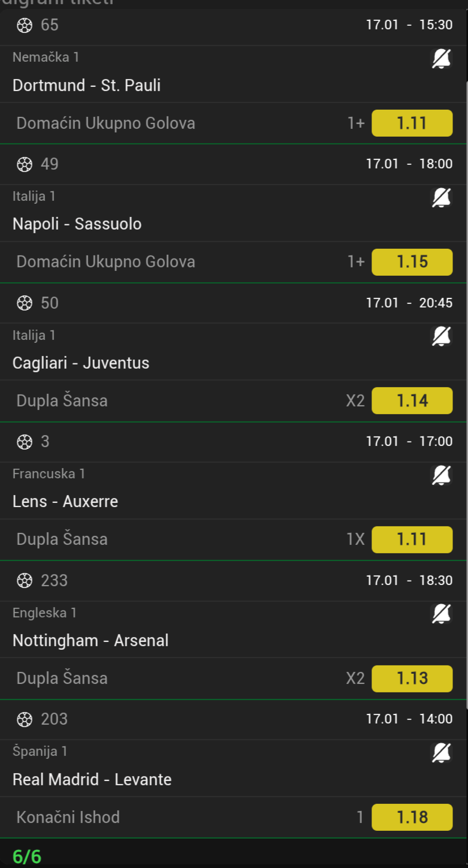The width and height of the screenshot is (468, 868).
Task: Click the 1.11 odds button for Dortmund
Action: [412, 123]
